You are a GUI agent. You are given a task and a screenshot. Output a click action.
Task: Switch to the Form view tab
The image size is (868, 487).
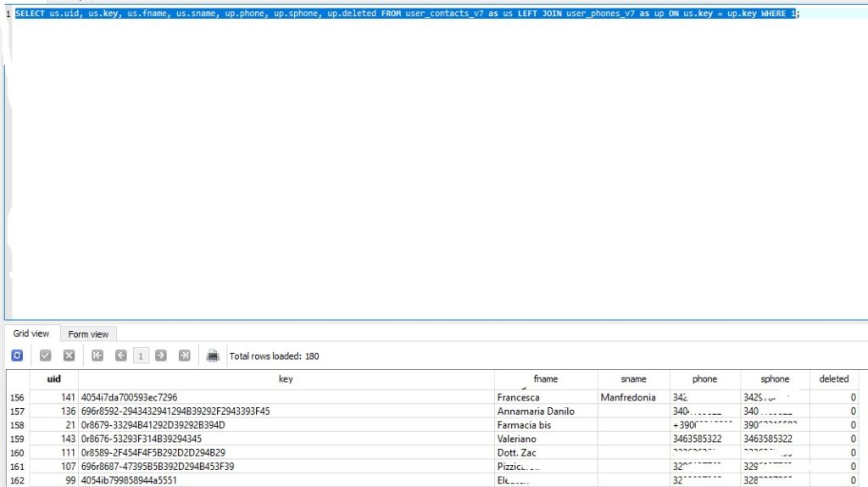coord(88,334)
